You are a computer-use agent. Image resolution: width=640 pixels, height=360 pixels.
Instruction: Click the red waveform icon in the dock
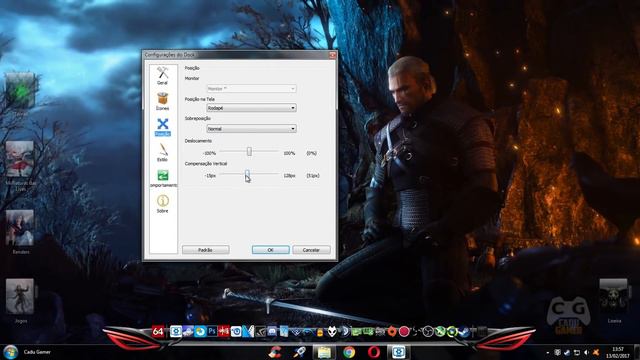[224, 331]
